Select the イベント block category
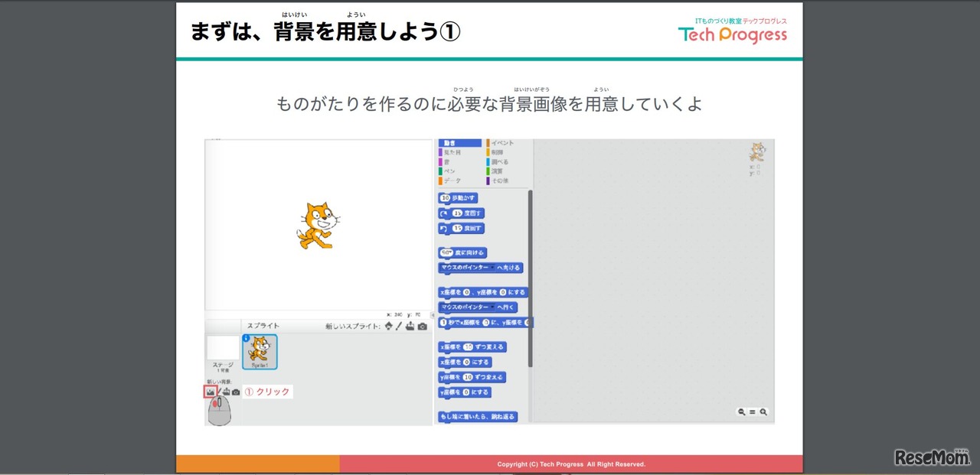Viewport: 980px width, 475px height. tap(501, 143)
